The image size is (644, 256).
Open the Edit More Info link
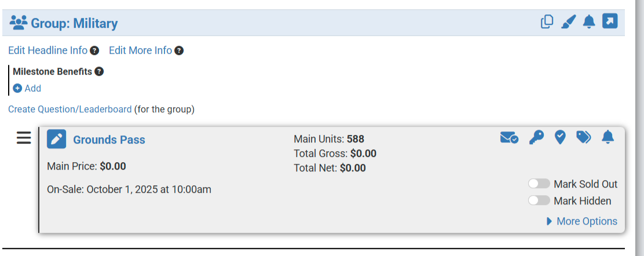tap(140, 50)
